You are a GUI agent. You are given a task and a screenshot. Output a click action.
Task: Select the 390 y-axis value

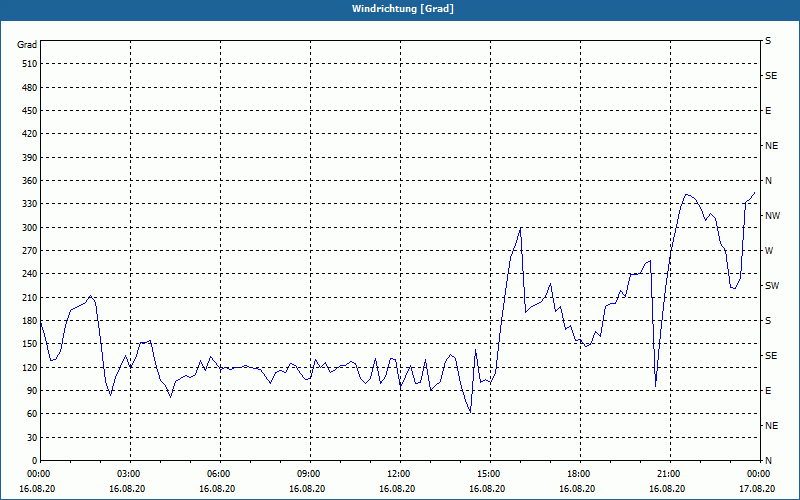point(30,158)
